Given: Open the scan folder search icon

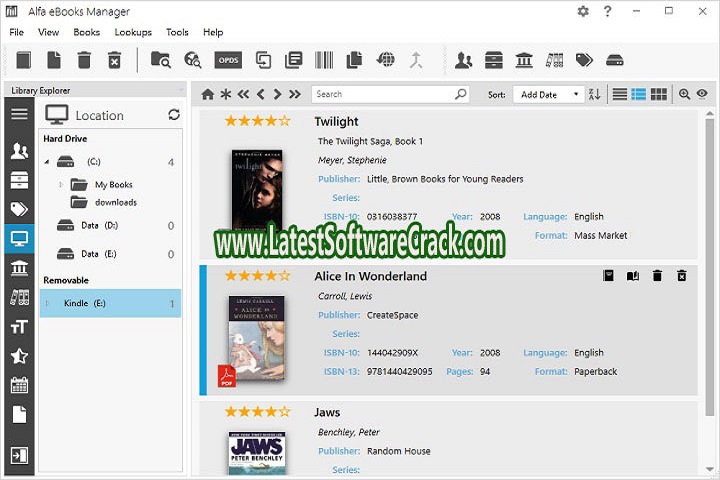Looking at the screenshot, I should click(161, 60).
